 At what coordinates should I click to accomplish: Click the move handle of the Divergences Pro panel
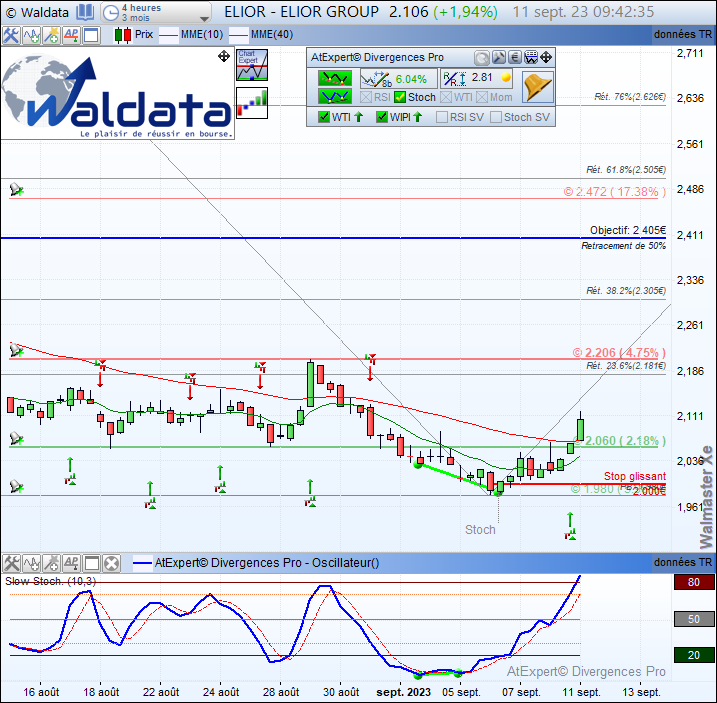pyautogui.click(x=546, y=58)
